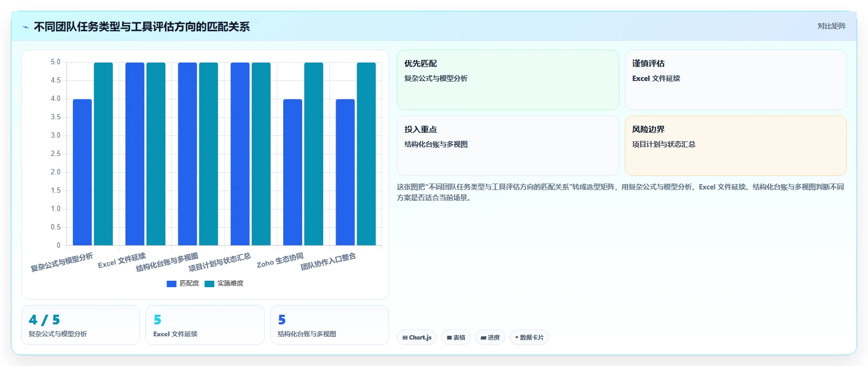Click 项目计划与状态汇总 text in 风险边界 card

pos(664,144)
